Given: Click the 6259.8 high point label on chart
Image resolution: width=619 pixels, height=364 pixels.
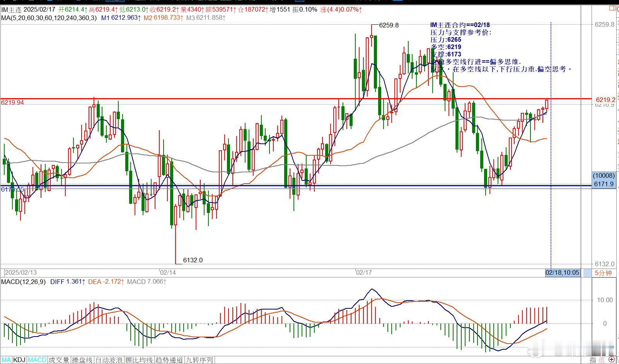Looking at the screenshot, I should click(x=389, y=25).
